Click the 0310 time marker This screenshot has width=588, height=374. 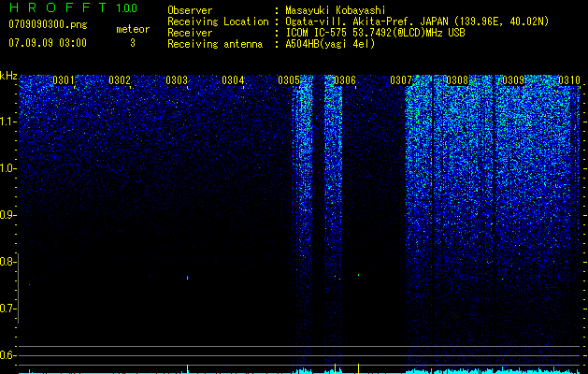click(x=569, y=80)
